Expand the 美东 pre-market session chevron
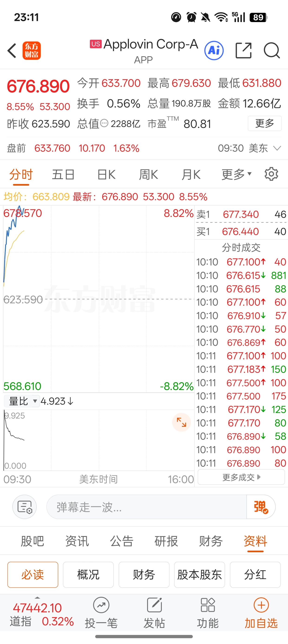This screenshot has height=644, width=288. (277, 148)
